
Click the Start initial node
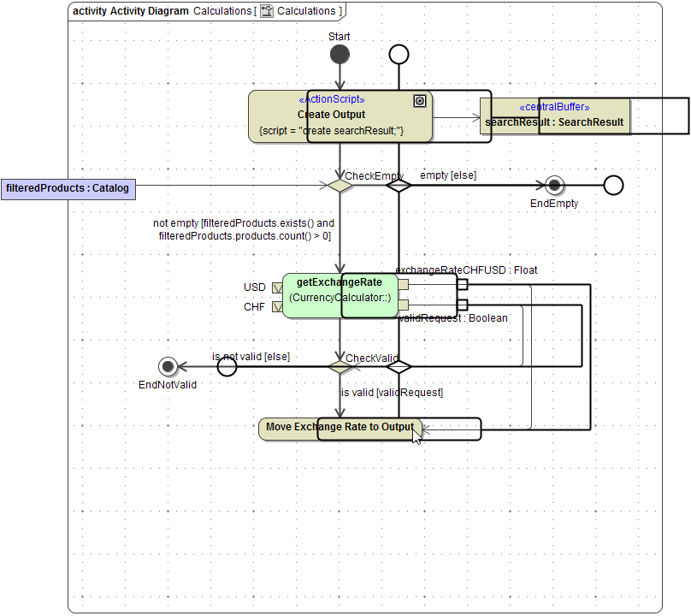pyautogui.click(x=340, y=55)
